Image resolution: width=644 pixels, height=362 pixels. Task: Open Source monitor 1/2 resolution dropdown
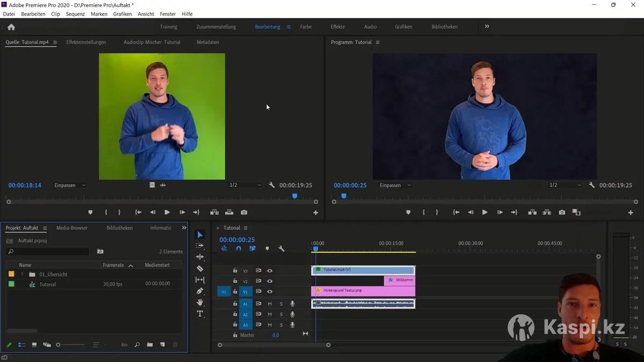point(246,185)
